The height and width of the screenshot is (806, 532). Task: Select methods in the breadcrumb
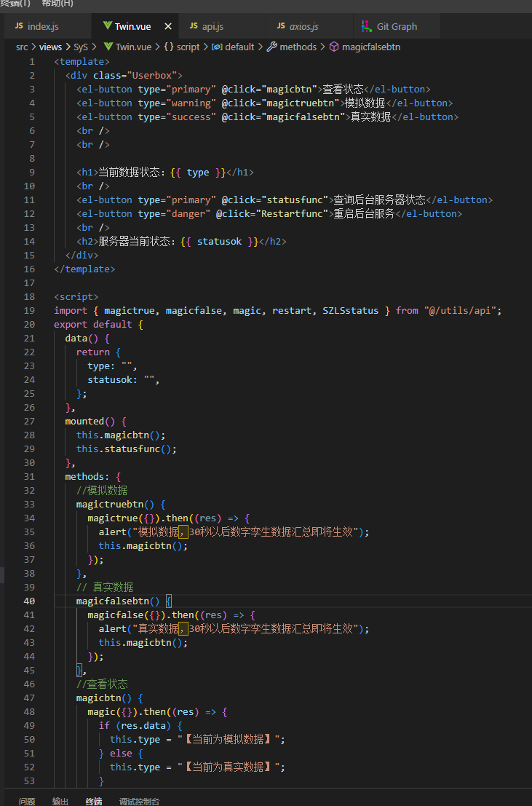[298, 47]
